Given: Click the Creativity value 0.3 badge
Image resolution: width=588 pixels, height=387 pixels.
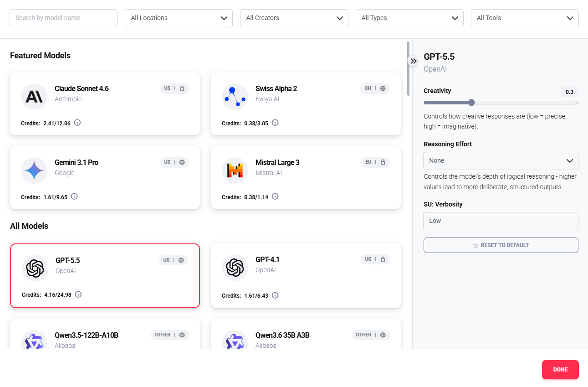Looking at the screenshot, I should click(x=569, y=92).
